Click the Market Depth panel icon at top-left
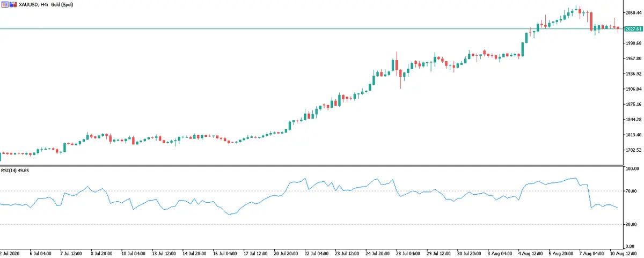644x258 pixels. coord(5,4)
